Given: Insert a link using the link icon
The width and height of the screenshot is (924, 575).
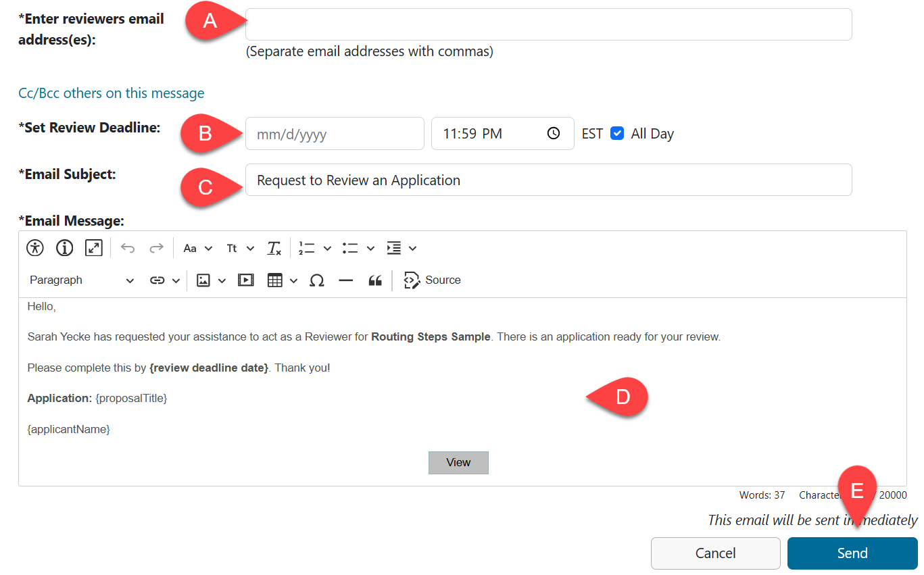Looking at the screenshot, I should pos(157,280).
